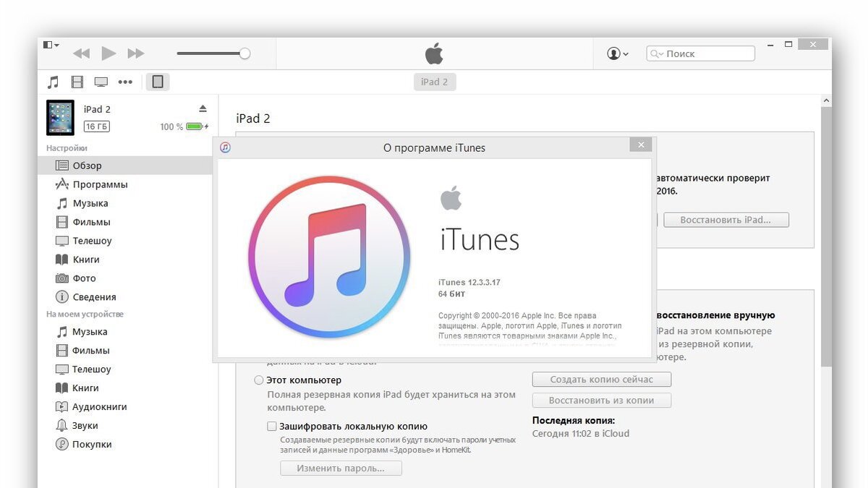Click the iTunes 12.3.3.17 version text

[x=469, y=283]
